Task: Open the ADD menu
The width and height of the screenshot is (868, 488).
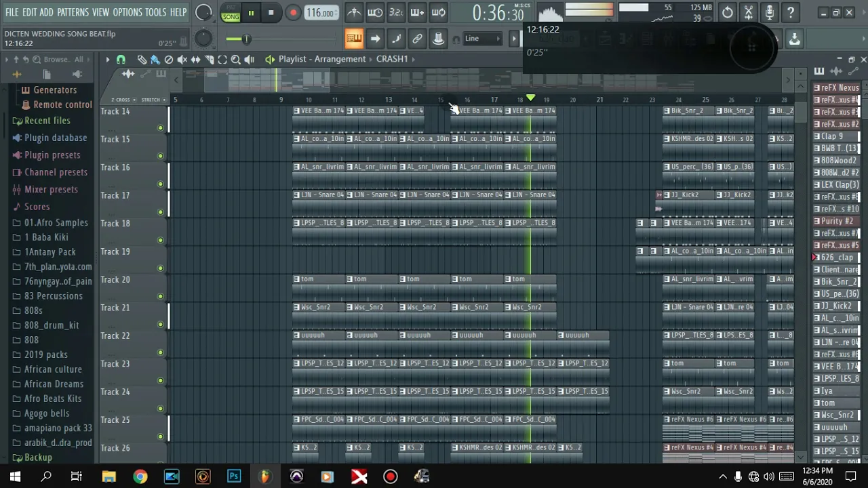Action: [46, 12]
